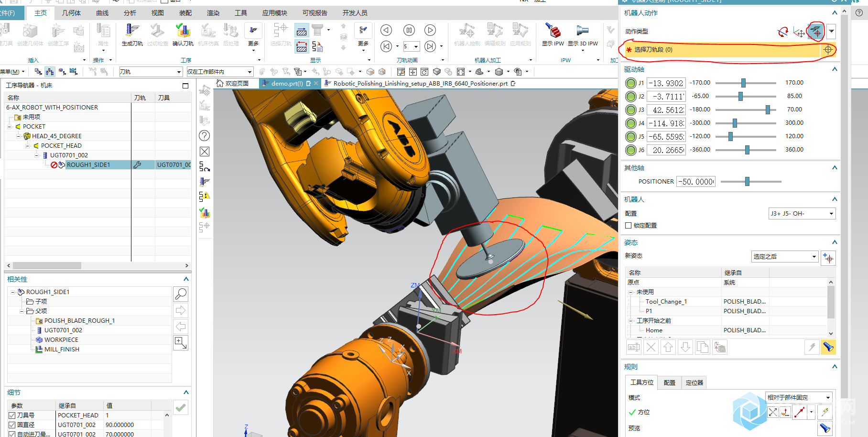The height and width of the screenshot is (437, 868).
Task: Switch to the 分析 ribbon tab
Action: point(130,13)
